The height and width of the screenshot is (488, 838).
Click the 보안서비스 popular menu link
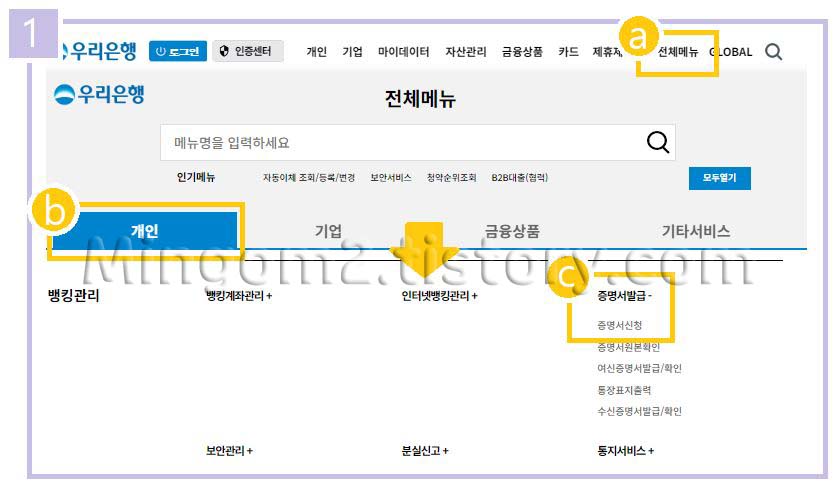[391, 177]
